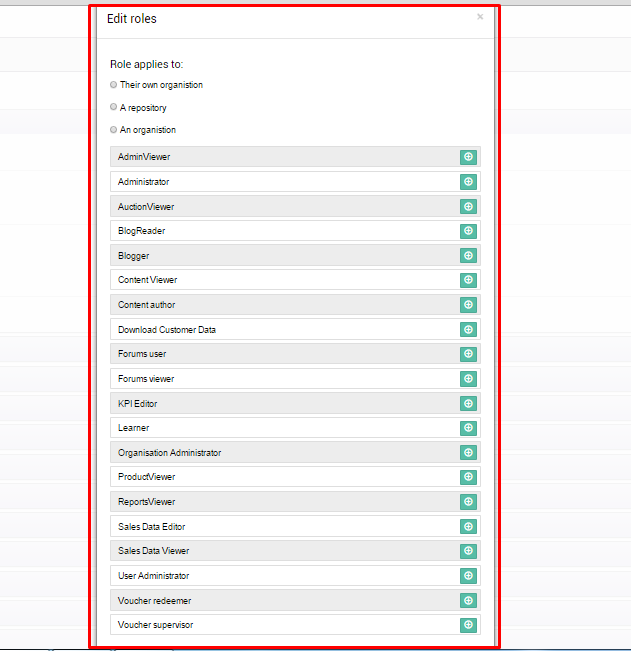Close the Edit roles dialog
Image resolution: width=631 pixels, height=651 pixels.
pos(480,17)
